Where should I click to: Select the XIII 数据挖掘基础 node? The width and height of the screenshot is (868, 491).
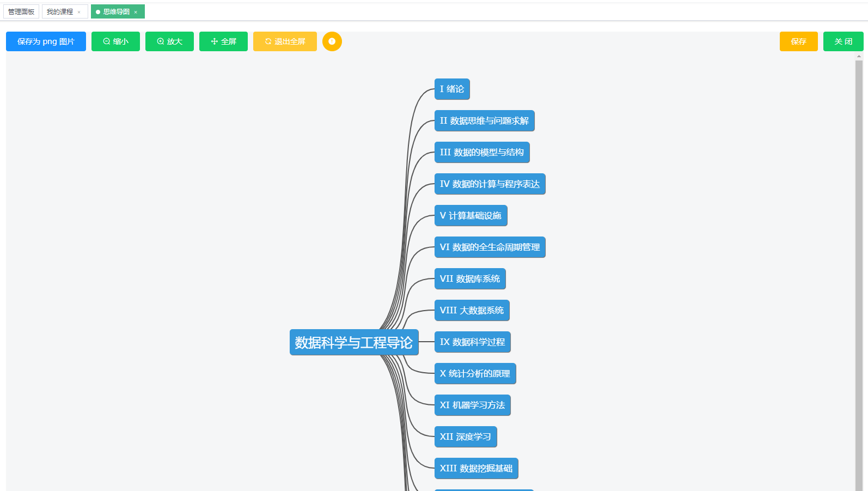click(476, 468)
